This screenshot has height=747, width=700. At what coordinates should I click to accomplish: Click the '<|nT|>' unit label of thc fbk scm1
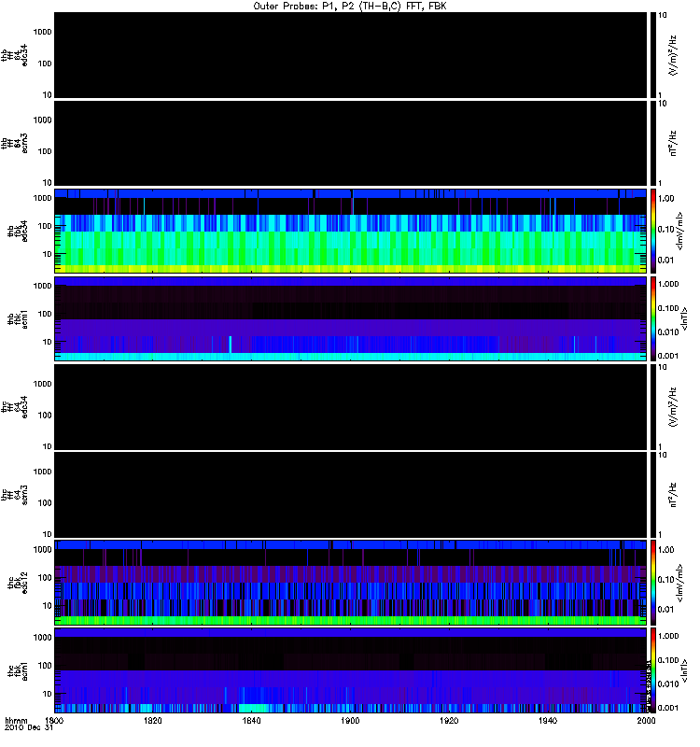[x=684, y=670]
